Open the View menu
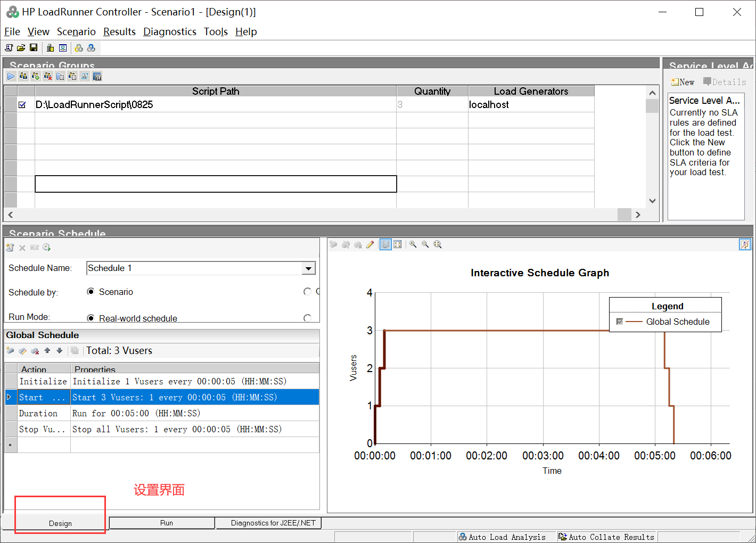Image resolution: width=756 pixels, height=543 pixels. coord(38,32)
